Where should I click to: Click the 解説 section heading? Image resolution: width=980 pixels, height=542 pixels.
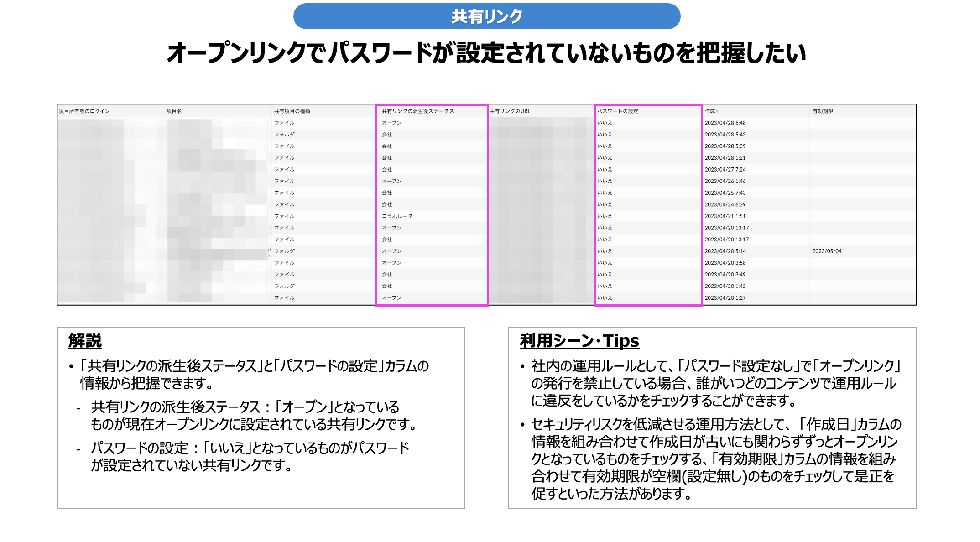pyautogui.click(x=85, y=341)
